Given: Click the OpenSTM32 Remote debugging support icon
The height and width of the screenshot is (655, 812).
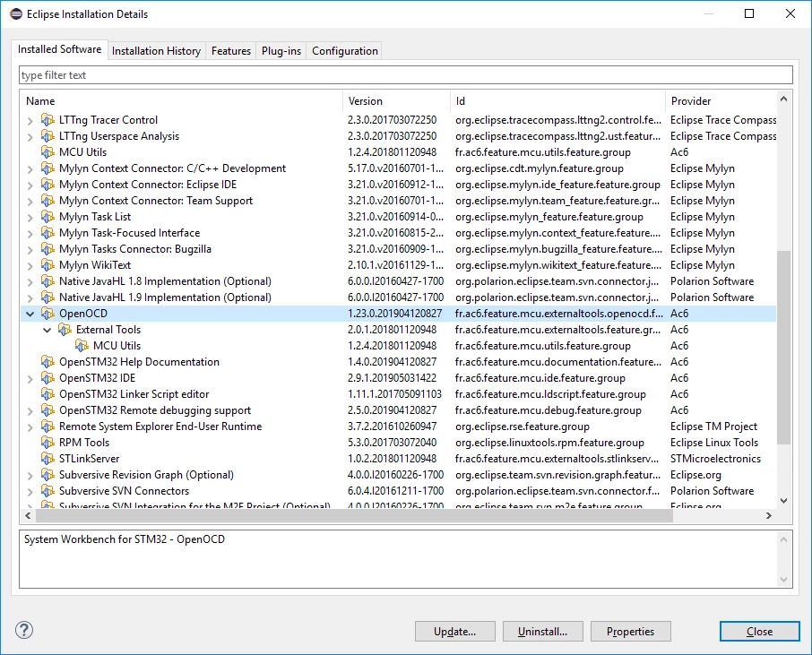Looking at the screenshot, I should pos(48,410).
